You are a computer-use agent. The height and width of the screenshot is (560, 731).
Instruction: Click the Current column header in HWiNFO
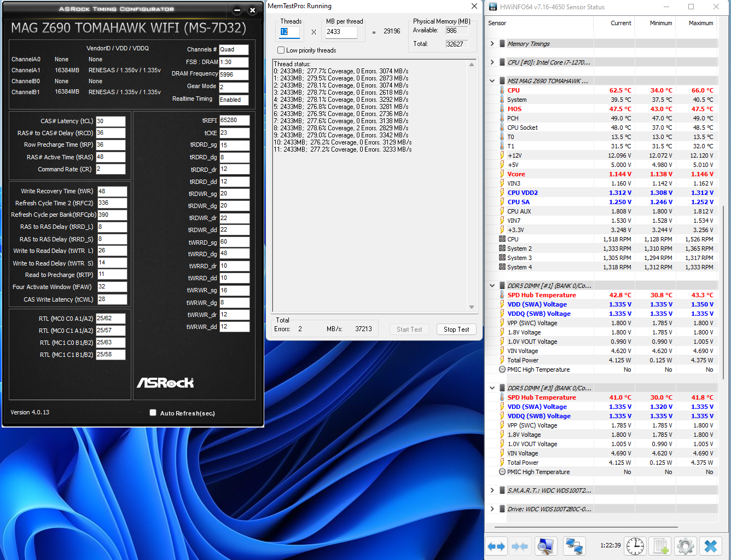pyautogui.click(x=614, y=24)
